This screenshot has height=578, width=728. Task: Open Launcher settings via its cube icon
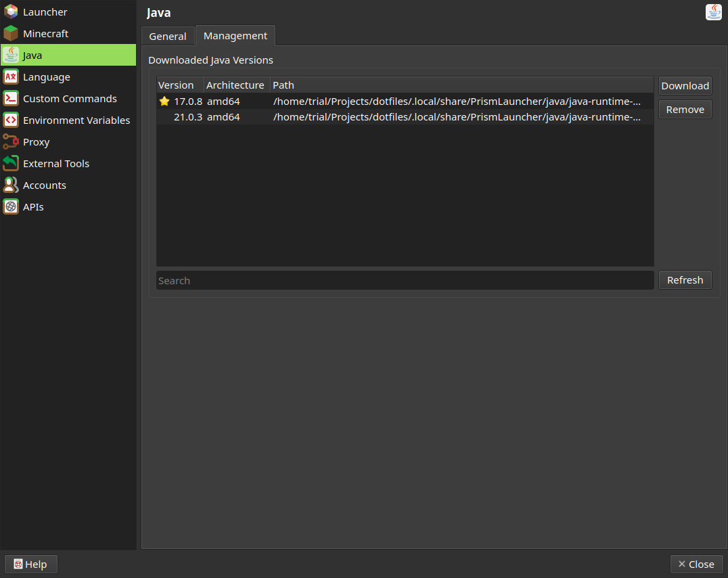tap(11, 12)
